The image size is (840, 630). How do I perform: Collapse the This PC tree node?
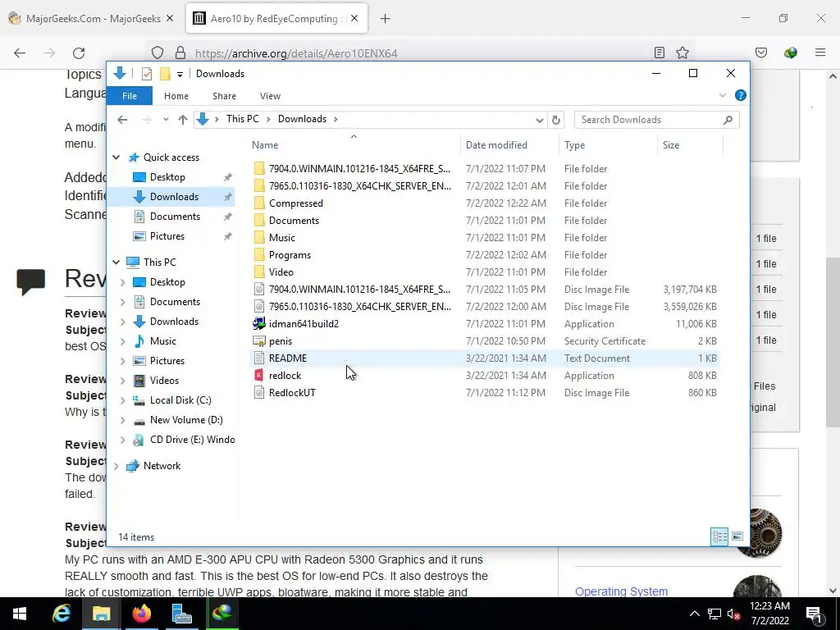tap(116, 262)
